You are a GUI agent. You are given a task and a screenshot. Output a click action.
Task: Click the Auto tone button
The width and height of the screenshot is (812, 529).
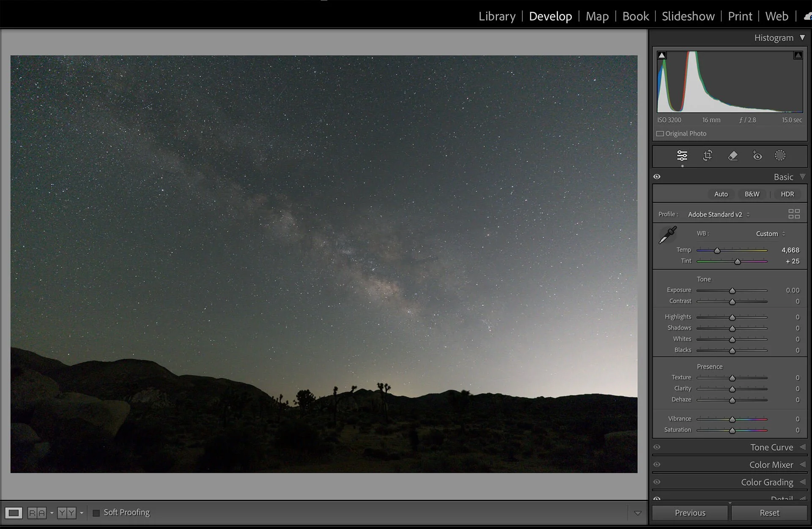[721, 194]
